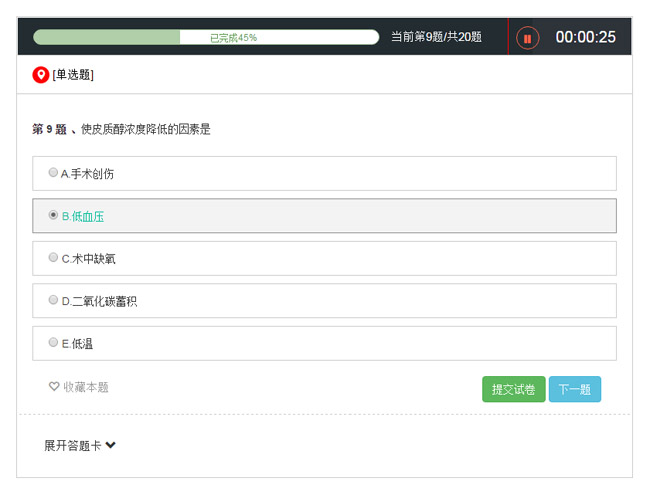Click the 手术创伤 answer label text

click(92, 174)
